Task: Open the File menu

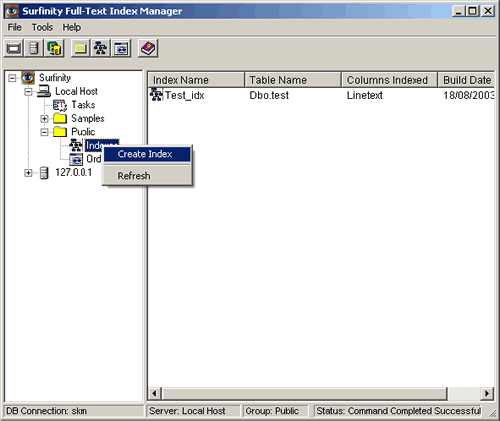Action: pos(14,27)
